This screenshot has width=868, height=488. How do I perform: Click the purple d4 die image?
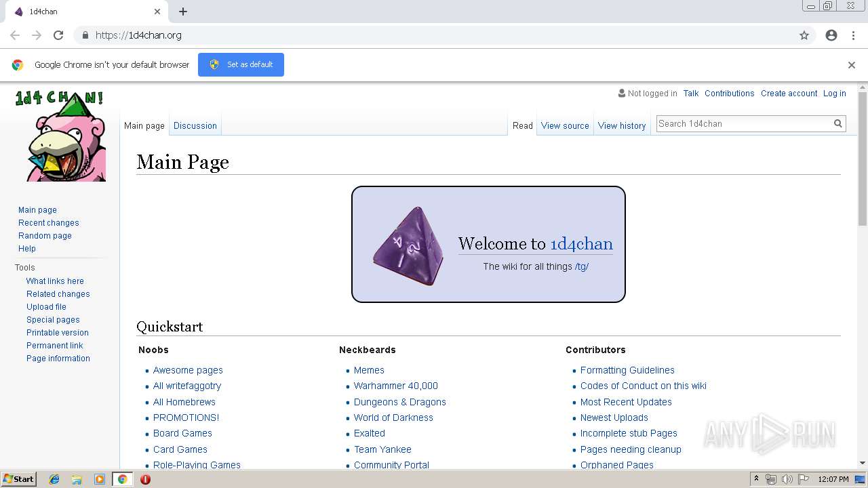408,245
